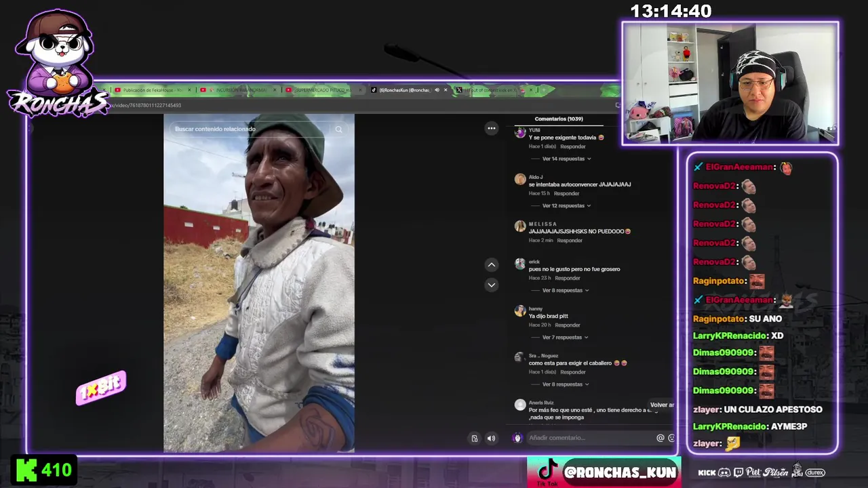Viewport: 868px width, 488px height.
Task: Open the emoji picker in comment box
Action: (x=671, y=438)
